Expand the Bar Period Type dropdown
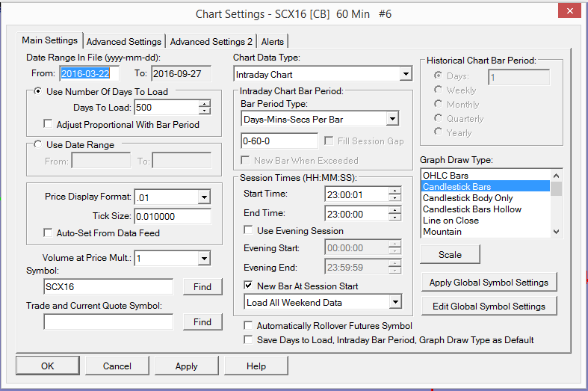Screen dimensions: 588x391 click(392, 119)
